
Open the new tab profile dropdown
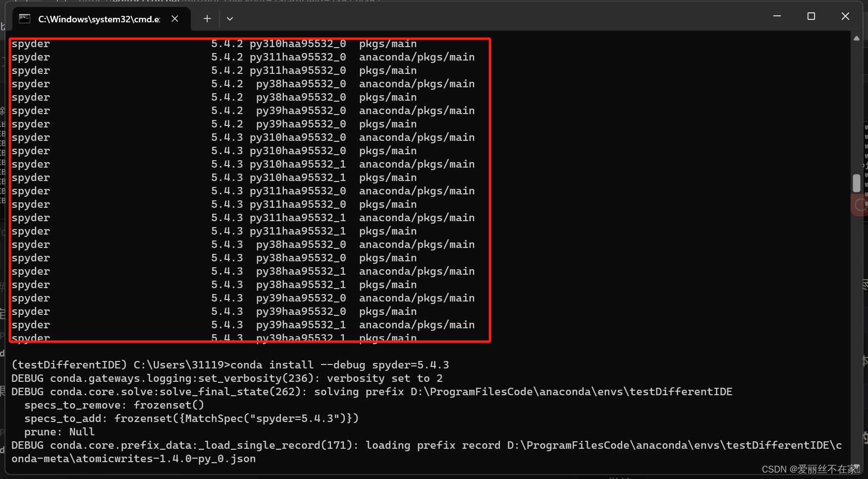pyautogui.click(x=230, y=19)
